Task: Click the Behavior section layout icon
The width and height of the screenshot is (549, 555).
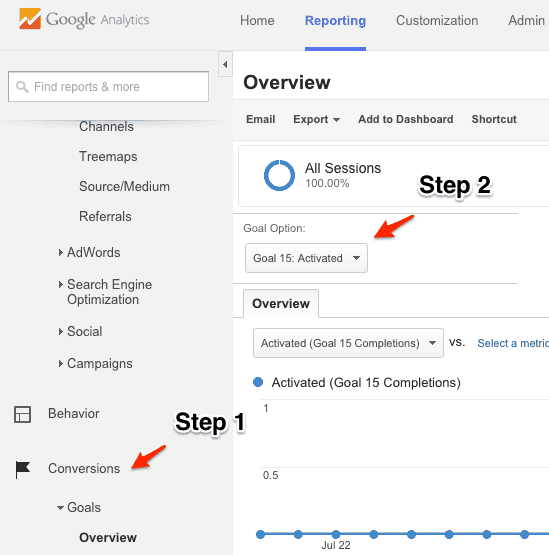Action: [22, 414]
